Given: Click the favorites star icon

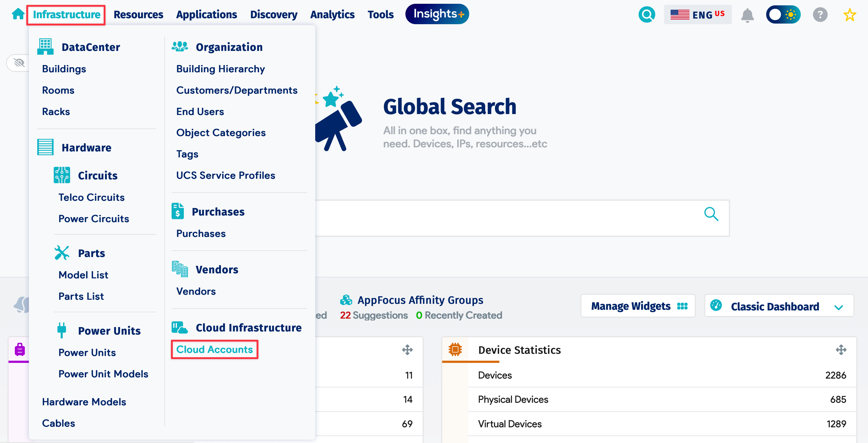Looking at the screenshot, I should tap(849, 15).
